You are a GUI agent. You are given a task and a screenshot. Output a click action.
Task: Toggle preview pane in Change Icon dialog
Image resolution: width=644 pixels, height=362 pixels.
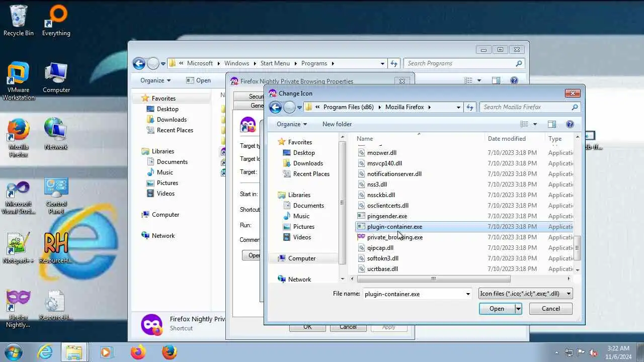[552, 124]
